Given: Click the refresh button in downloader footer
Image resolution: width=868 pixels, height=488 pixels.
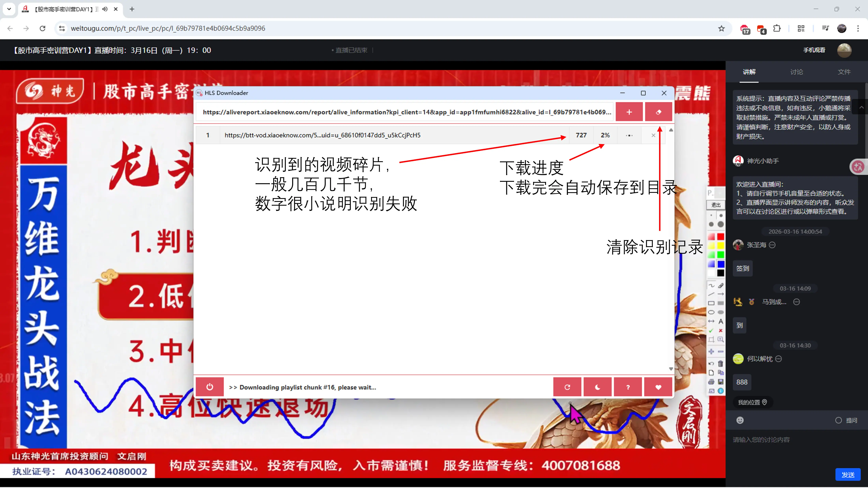Looking at the screenshot, I should (x=567, y=387).
